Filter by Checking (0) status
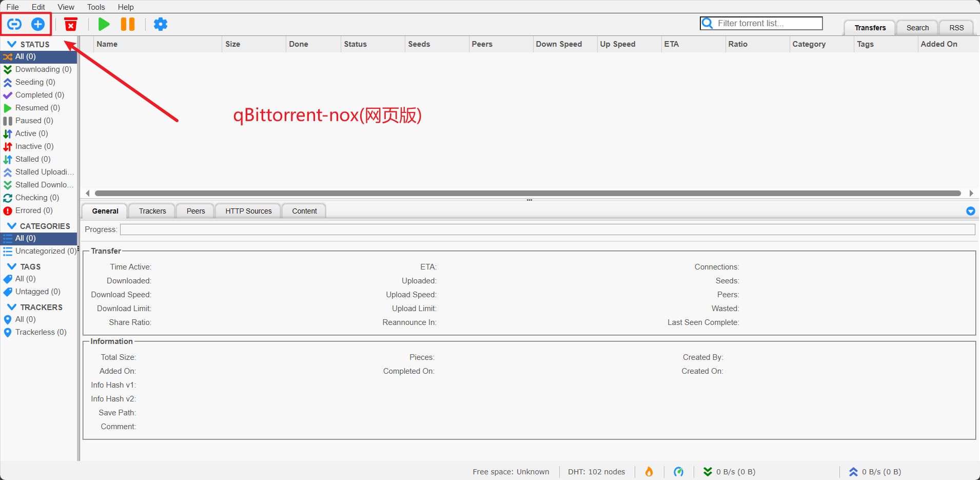Viewport: 980px width, 480px height. click(x=38, y=198)
